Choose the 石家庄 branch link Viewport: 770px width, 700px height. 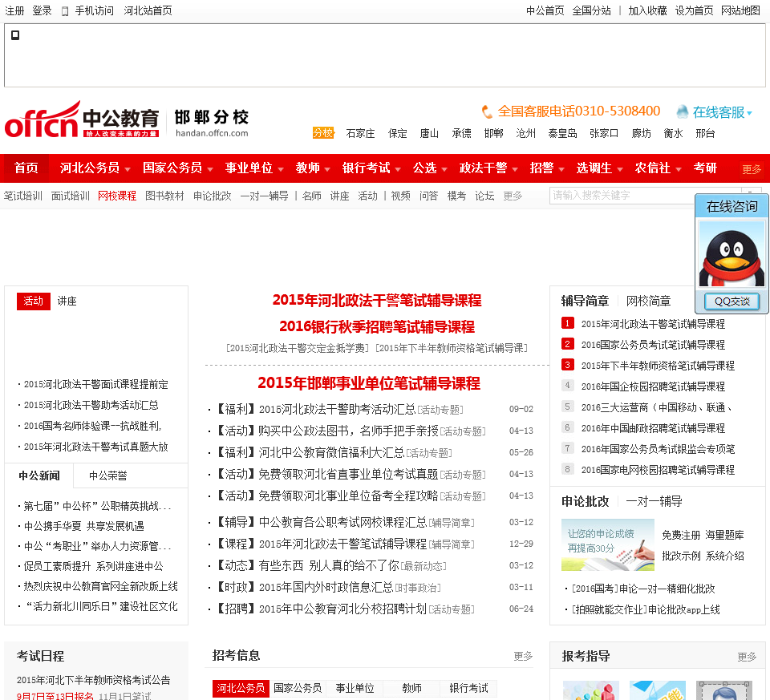360,134
